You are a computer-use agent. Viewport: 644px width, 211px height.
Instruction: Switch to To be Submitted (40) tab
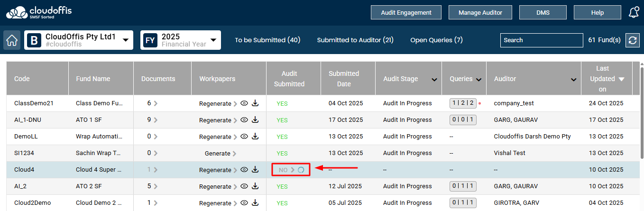(x=267, y=40)
